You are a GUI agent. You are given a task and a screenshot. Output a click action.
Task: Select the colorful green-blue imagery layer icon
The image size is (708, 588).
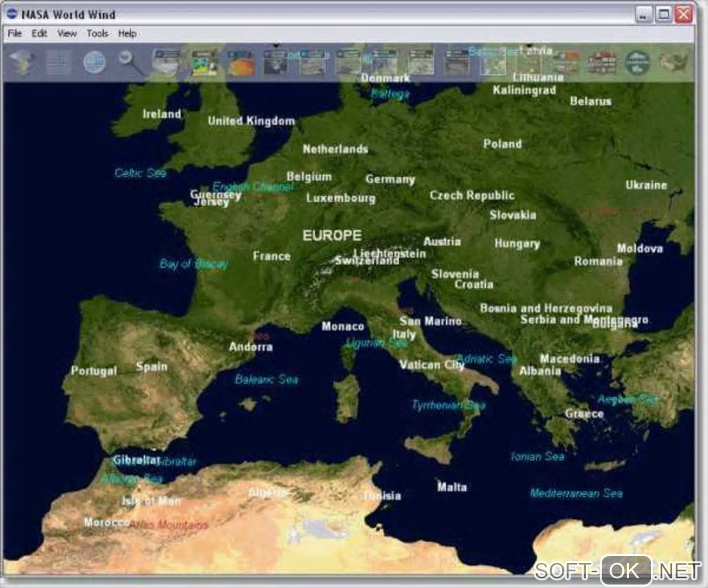[x=203, y=62]
